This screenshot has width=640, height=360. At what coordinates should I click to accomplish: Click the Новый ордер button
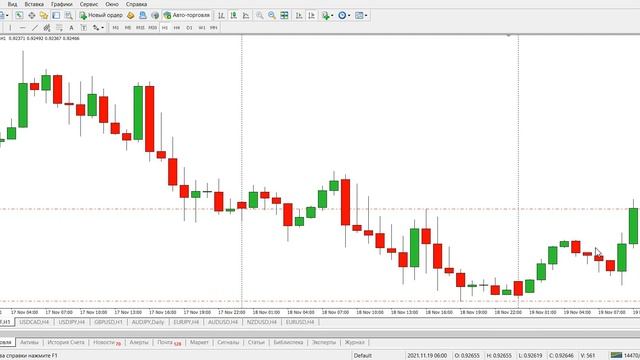click(x=101, y=16)
